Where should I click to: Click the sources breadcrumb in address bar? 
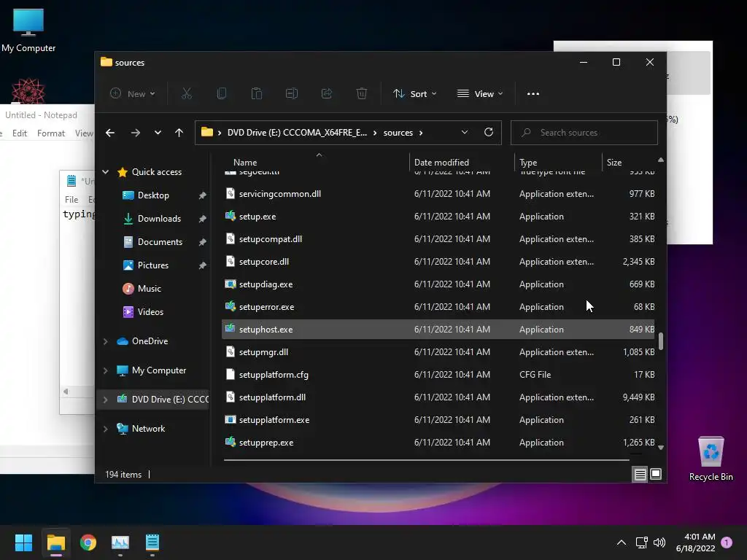point(398,133)
